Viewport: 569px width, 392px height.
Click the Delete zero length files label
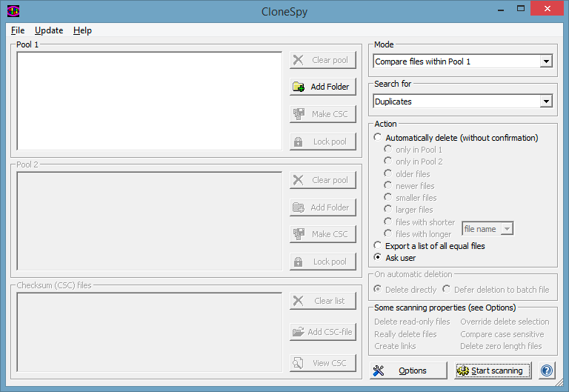[501, 346]
